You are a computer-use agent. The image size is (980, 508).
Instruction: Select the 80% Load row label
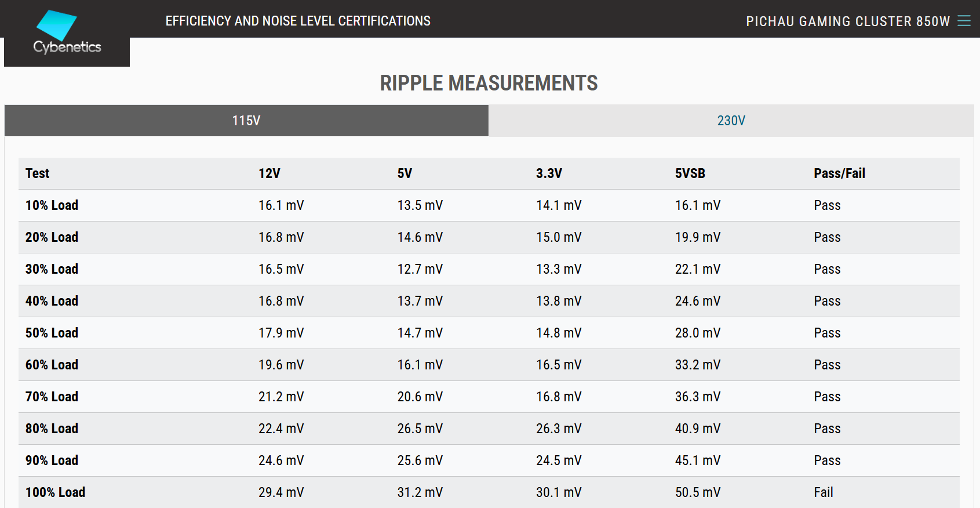click(x=52, y=429)
